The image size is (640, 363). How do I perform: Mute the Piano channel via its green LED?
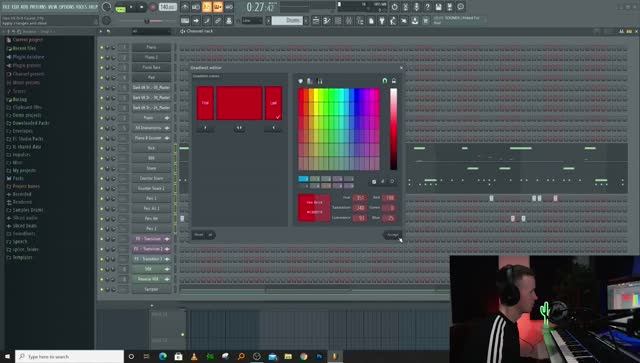click(102, 47)
